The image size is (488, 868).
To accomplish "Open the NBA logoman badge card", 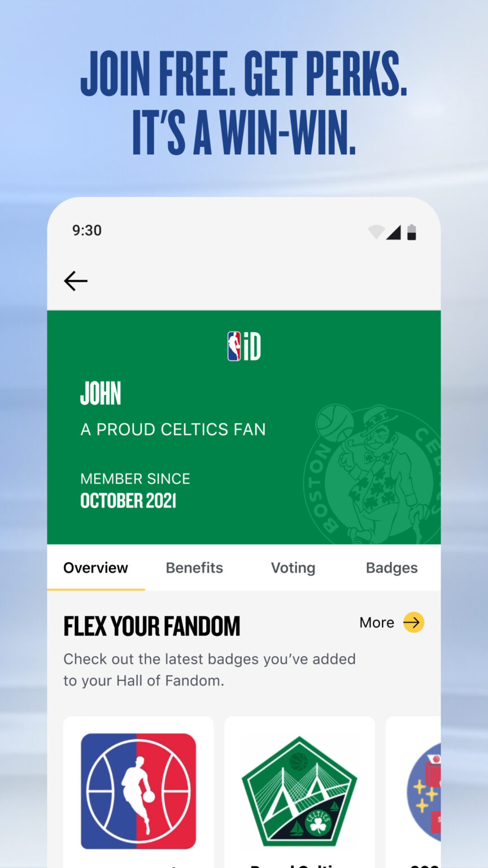I will pos(138,791).
